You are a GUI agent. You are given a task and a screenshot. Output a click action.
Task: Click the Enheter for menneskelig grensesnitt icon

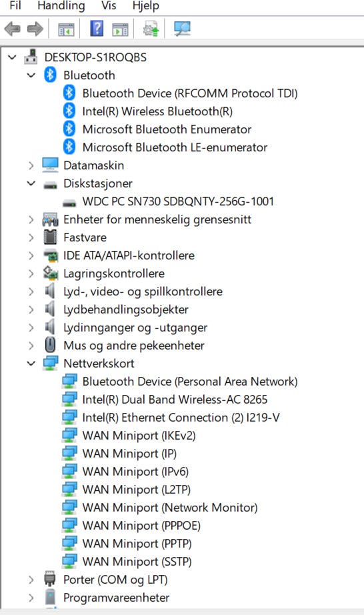coord(50,219)
